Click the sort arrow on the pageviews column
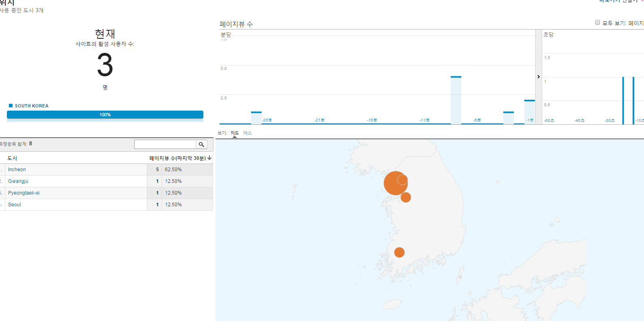This screenshot has width=644, height=327. (x=209, y=158)
